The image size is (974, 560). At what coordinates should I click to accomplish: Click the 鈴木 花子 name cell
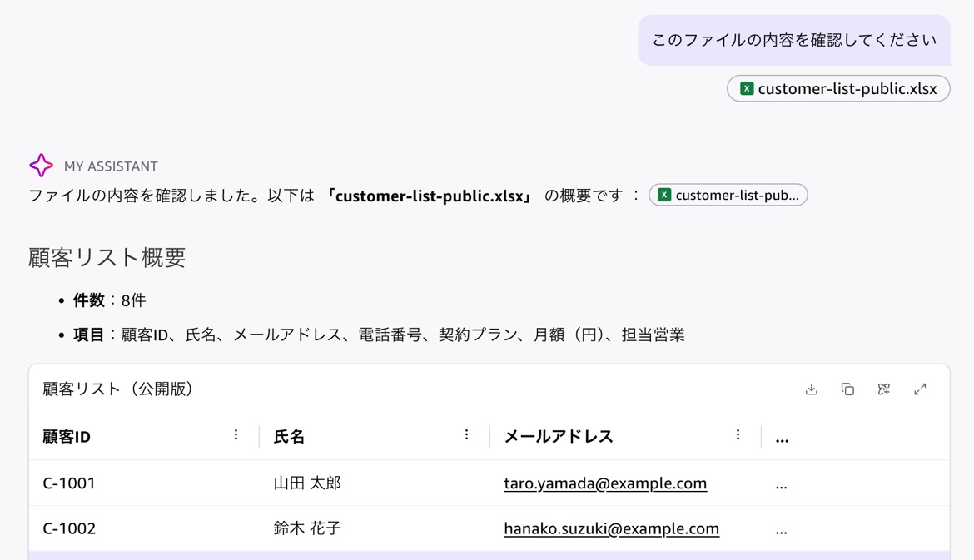click(x=307, y=528)
